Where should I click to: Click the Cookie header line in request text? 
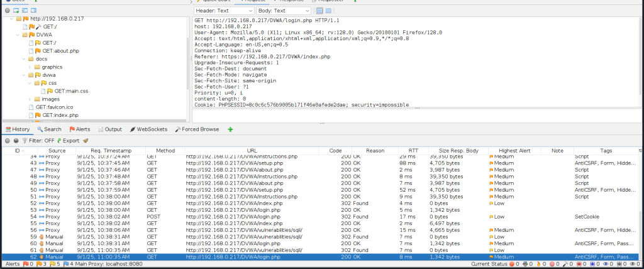coord(301,105)
